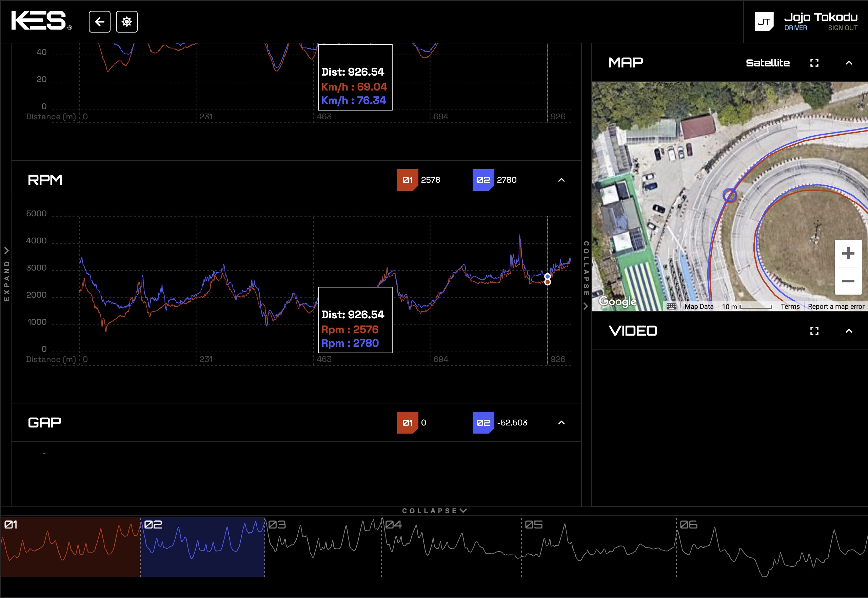Open the map in fullscreen

click(x=814, y=63)
